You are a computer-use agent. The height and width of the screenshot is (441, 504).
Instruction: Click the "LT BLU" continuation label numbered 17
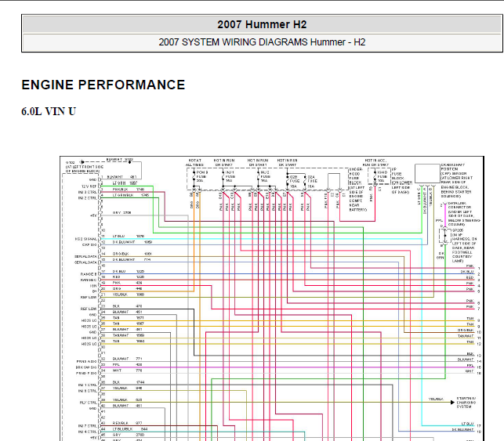click(468, 424)
